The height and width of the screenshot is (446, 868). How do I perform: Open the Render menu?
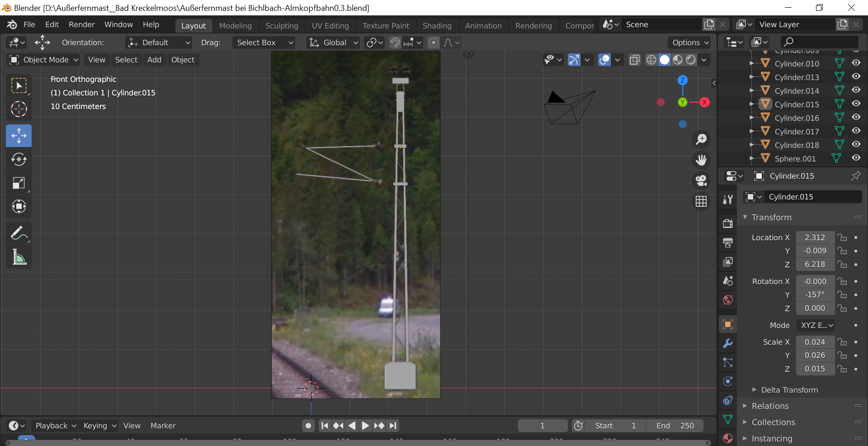point(81,24)
